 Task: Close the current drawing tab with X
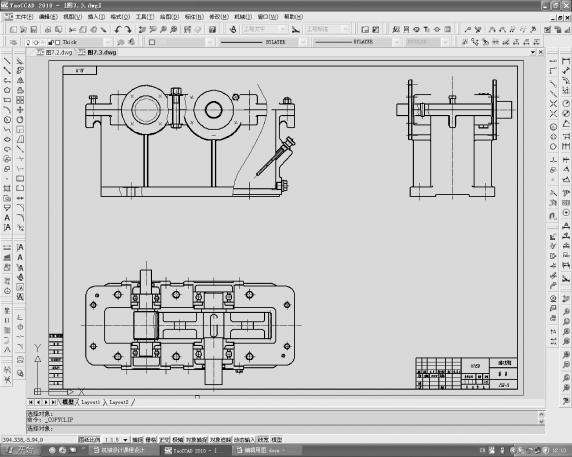pyautogui.click(x=541, y=53)
